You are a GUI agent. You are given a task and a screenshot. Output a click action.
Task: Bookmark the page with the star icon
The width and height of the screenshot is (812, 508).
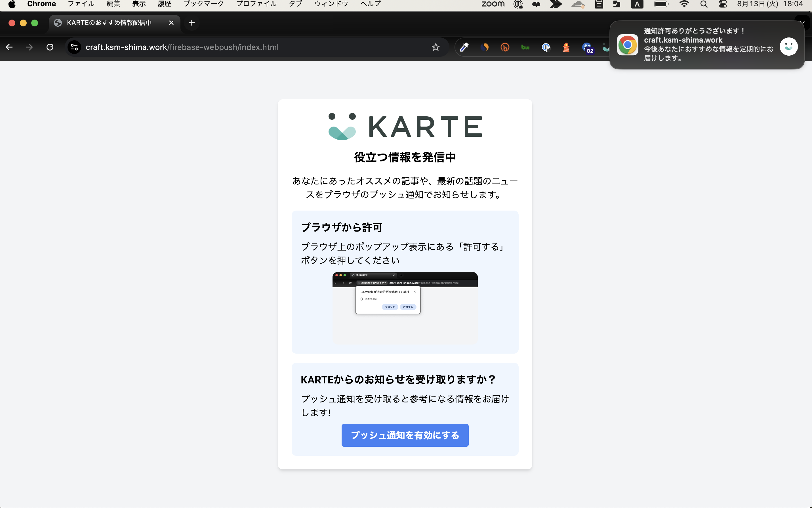436,47
